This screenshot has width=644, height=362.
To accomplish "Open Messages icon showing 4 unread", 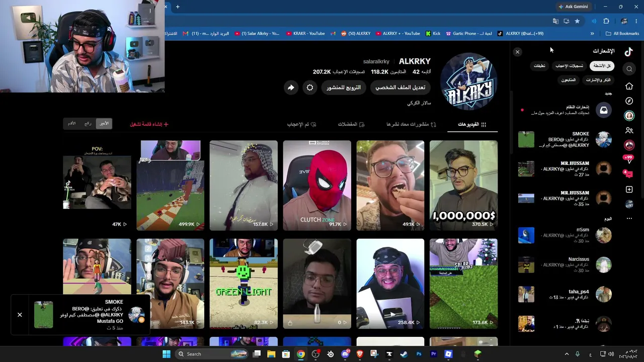I will pyautogui.click(x=628, y=174).
